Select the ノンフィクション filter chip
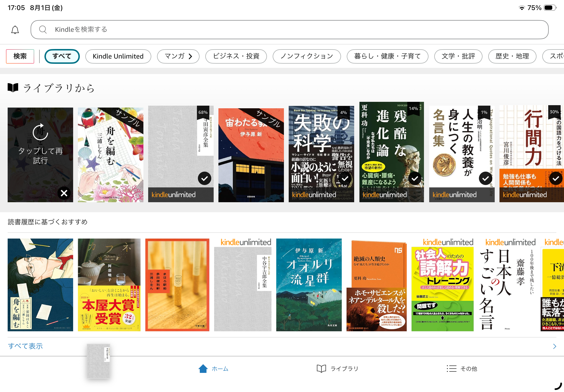The image size is (564, 392). pos(307,56)
